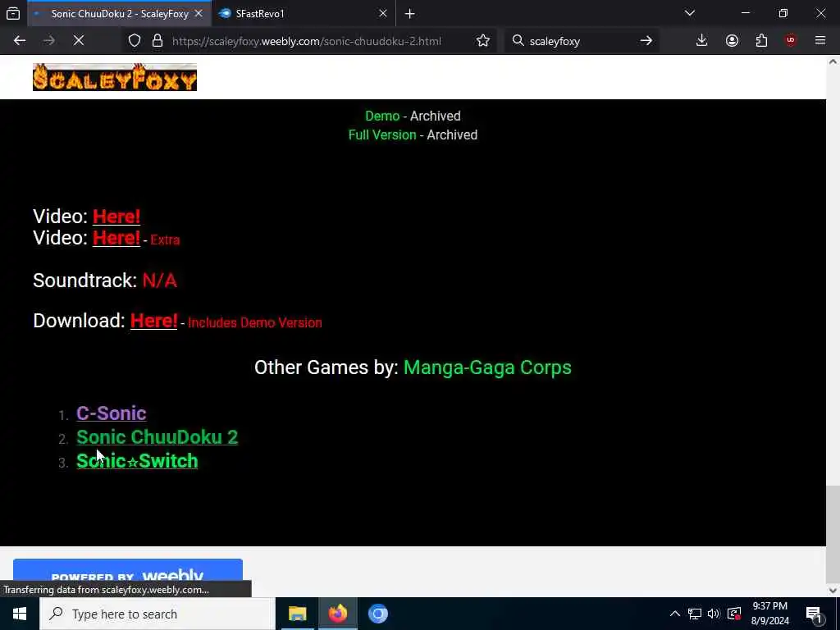Click the system tray icon with red badge
Screen dimensions: 840x630
[x=734, y=614]
